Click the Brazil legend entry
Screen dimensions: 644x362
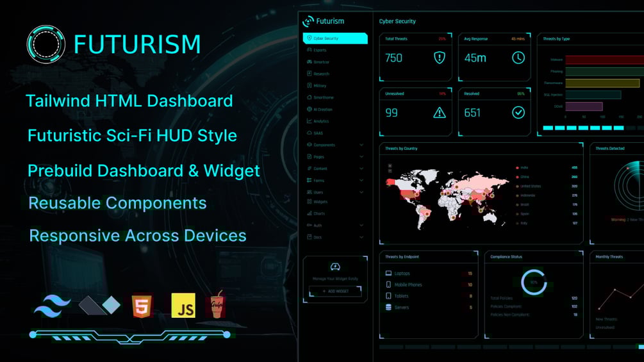(547, 204)
